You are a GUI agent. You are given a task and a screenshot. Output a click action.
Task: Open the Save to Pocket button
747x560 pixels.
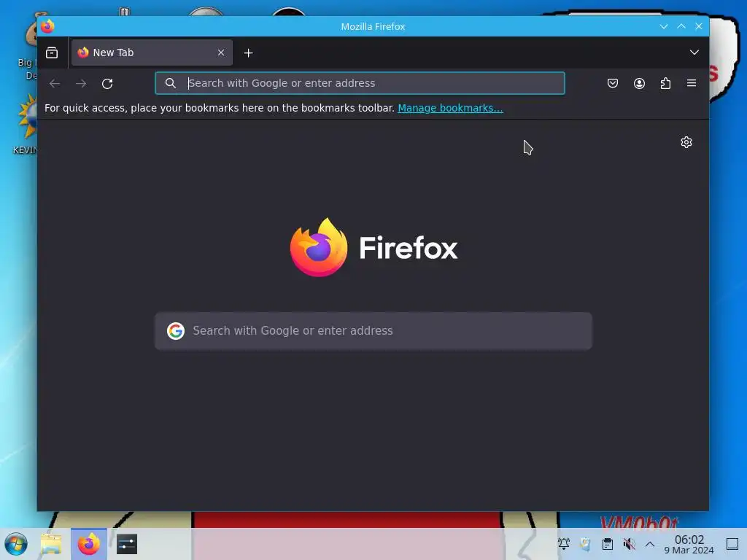pos(613,84)
